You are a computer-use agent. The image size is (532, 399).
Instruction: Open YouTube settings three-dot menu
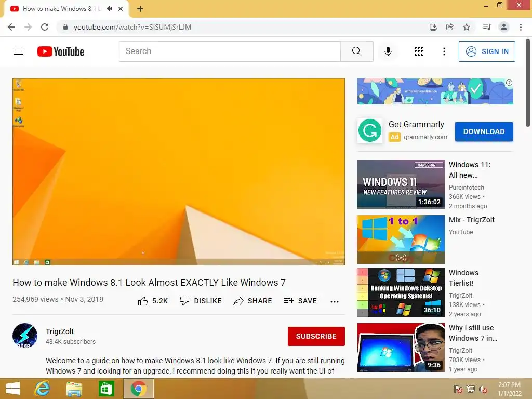(x=444, y=51)
